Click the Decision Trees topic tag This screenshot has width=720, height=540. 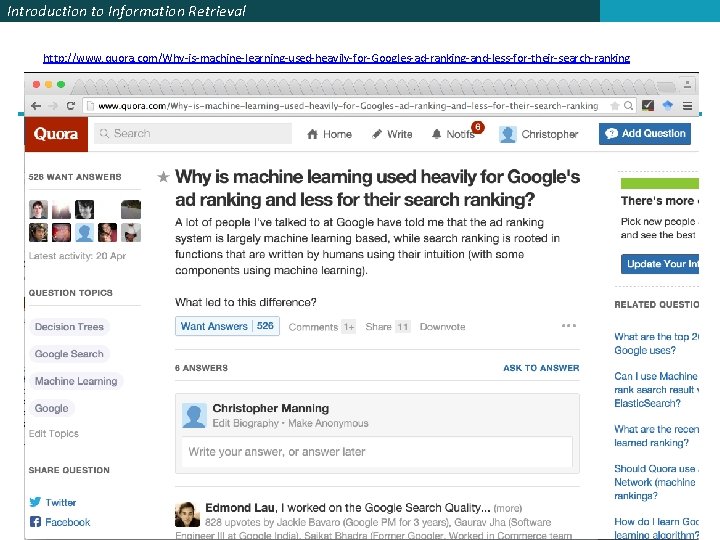pos(69,326)
